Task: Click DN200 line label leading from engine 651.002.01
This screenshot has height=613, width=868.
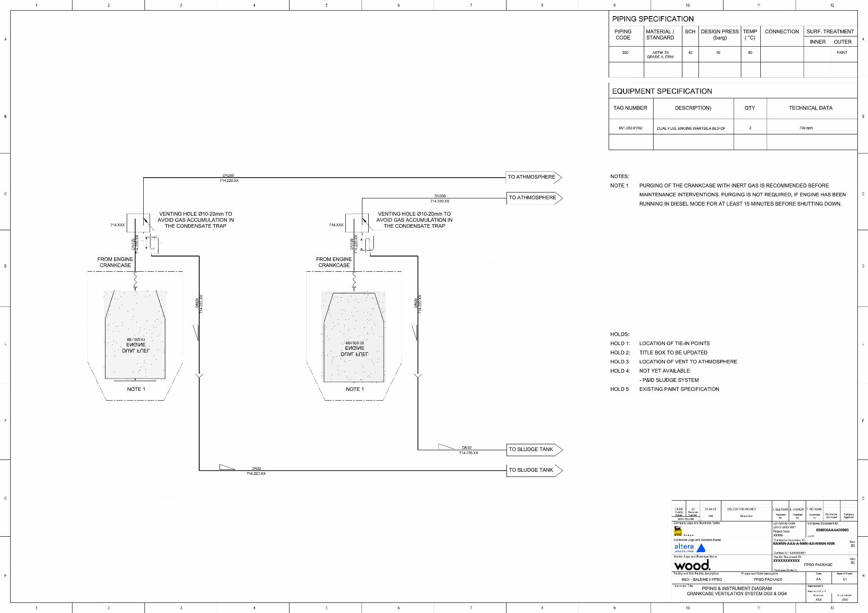Action: (x=228, y=176)
